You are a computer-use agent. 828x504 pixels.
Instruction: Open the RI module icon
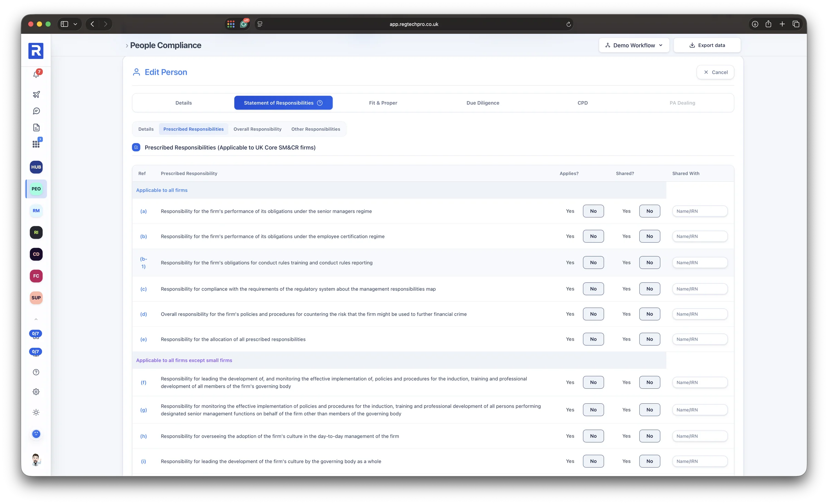pyautogui.click(x=36, y=233)
